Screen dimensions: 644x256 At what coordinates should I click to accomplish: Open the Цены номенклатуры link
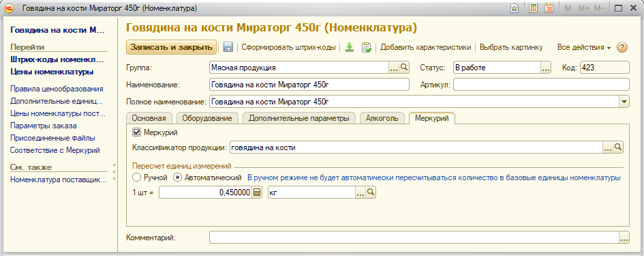[52, 72]
